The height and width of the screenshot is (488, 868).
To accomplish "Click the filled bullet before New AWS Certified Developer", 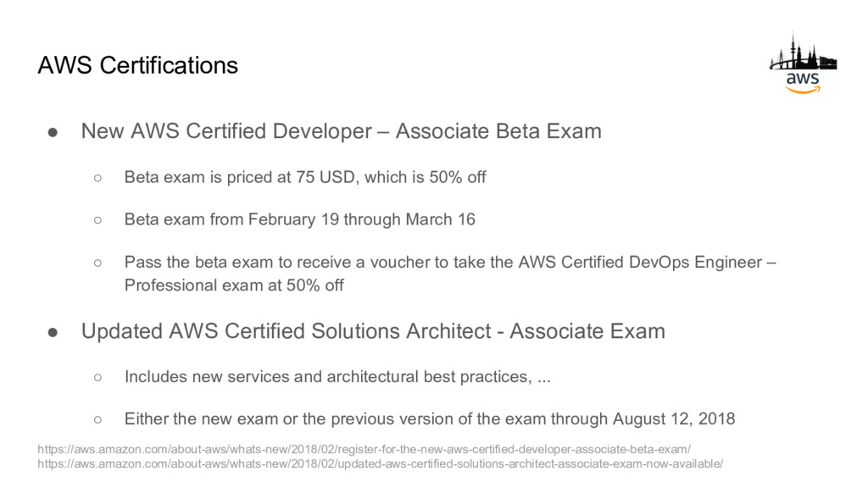I will tap(53, 132).
